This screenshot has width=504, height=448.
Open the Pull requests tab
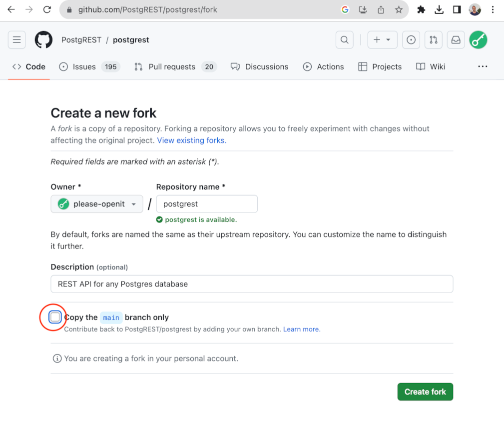coord(175,66)
